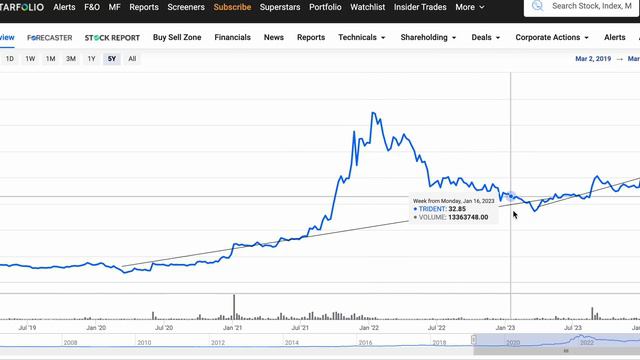The height and width of the screenshot is (360, 640).
Task: Open the News tab
Action: (x=273, y=37)
